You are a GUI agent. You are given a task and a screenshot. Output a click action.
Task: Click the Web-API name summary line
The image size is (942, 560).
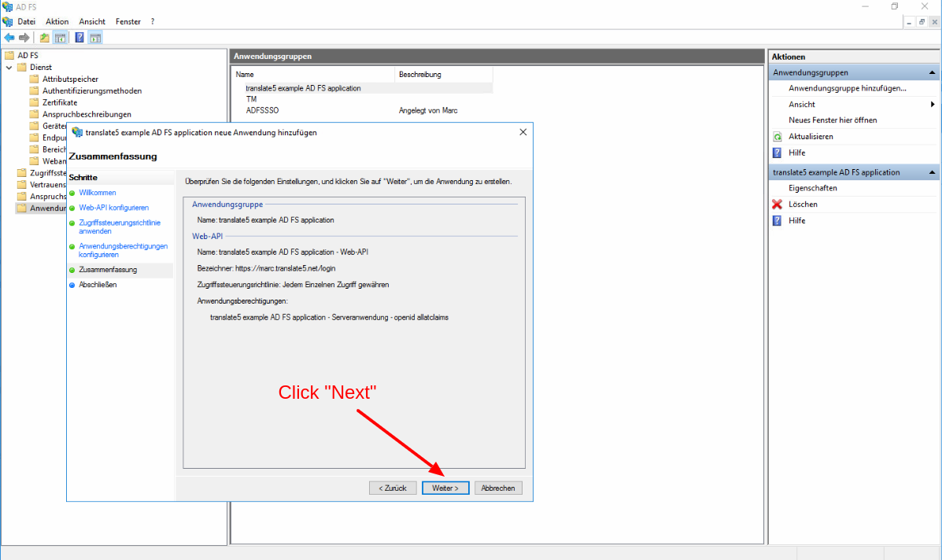[283, 252]
